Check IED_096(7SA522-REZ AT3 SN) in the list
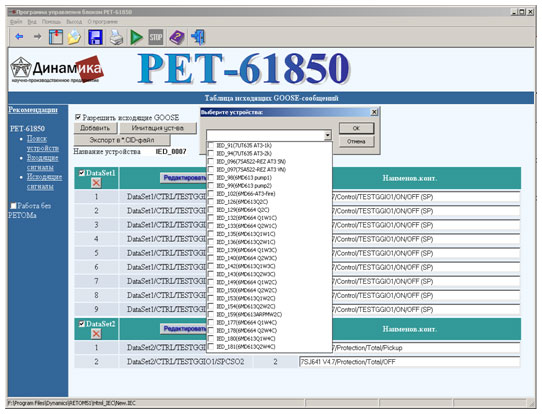The image size is (542, 414). 211,161
